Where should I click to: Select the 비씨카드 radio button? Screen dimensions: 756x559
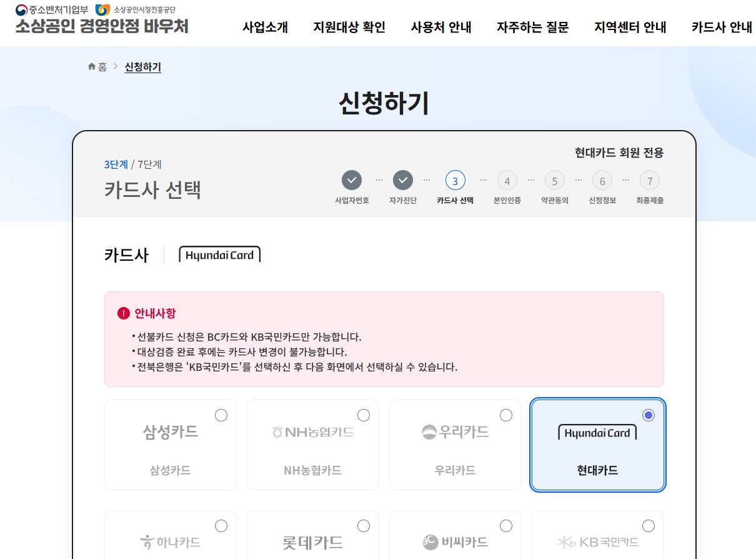click(506, 526)
